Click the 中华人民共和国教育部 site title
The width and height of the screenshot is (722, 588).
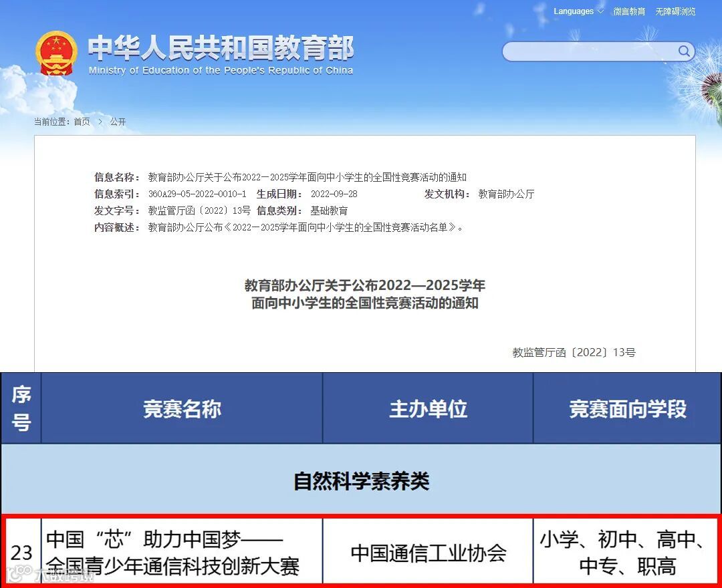click(x=221, y=47)
